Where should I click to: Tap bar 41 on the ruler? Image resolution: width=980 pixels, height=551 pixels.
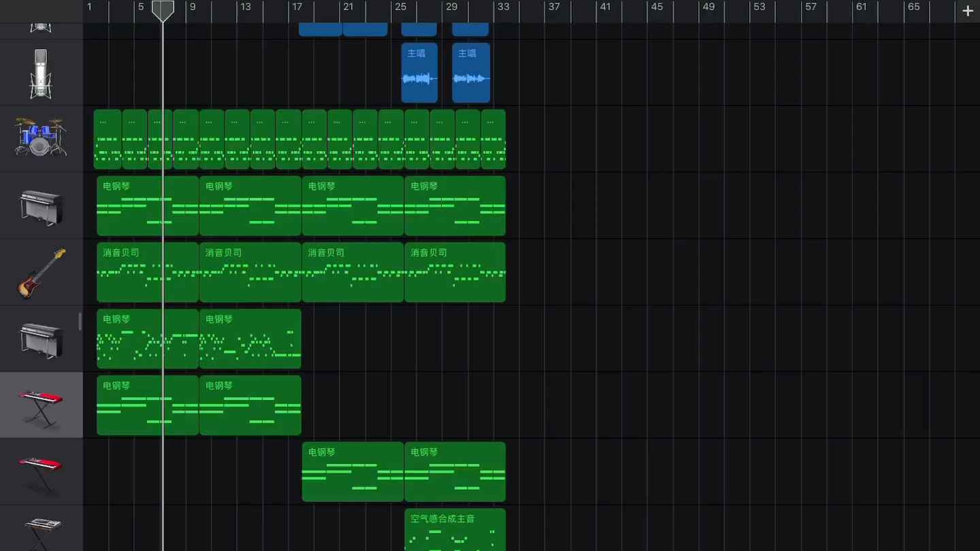coord(605,7)
